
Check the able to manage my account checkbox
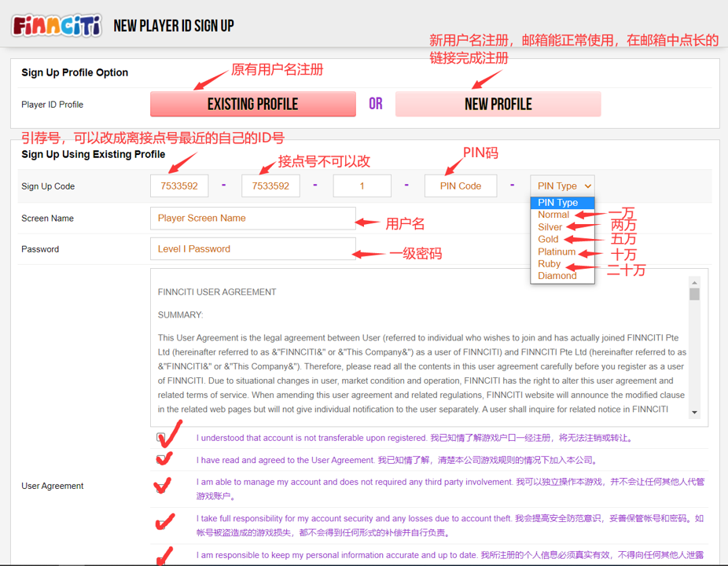[160, 488]
